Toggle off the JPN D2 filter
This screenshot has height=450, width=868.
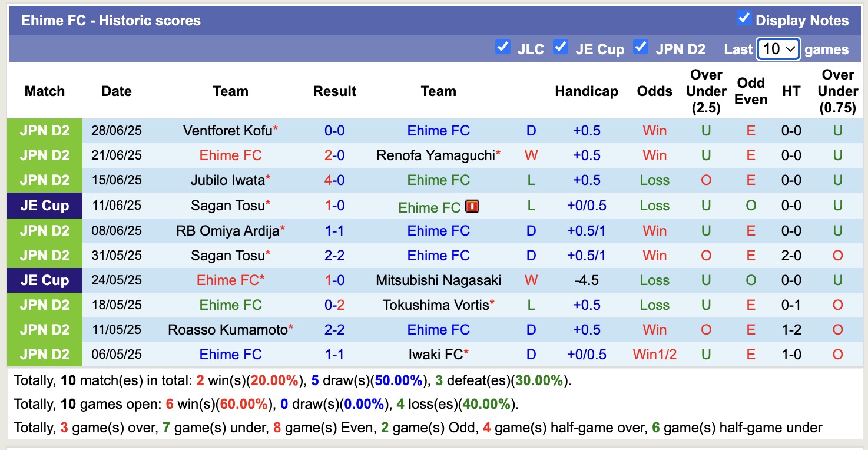tap(640, 47)
